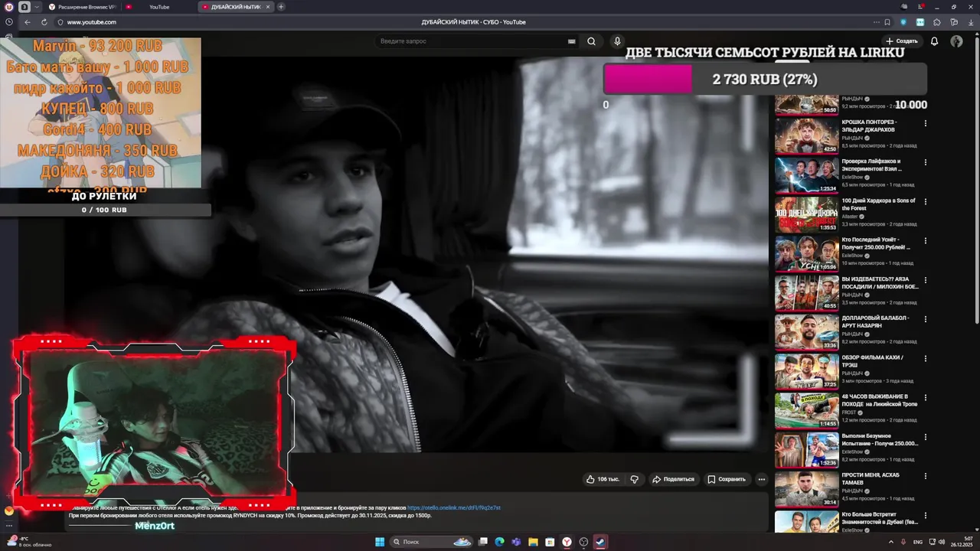
Task: Reload the page with refresh icon
Action: (x=44, y=22)
